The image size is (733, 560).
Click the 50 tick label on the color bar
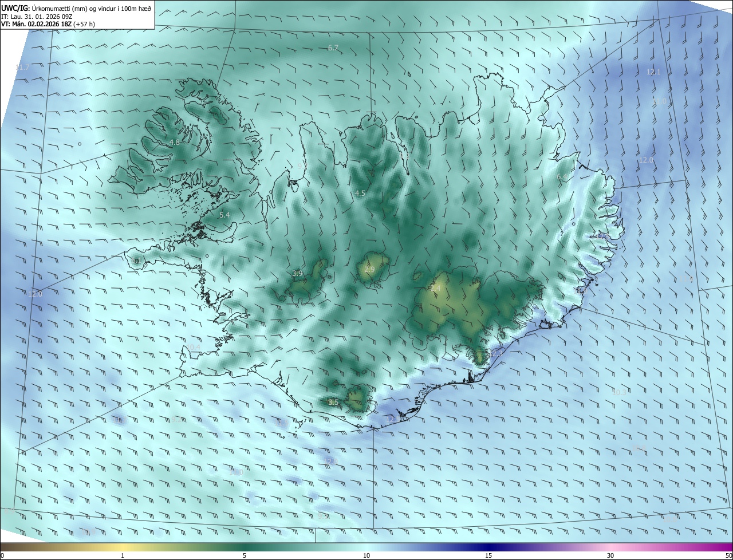click(x=728, y=556)
